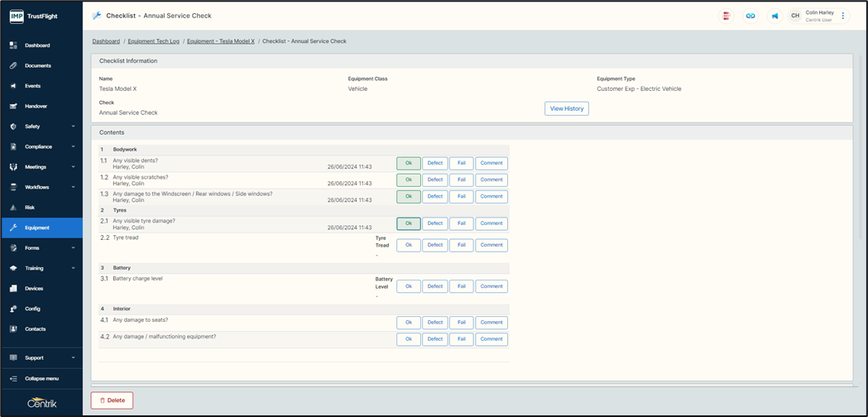The image size is (868, 417).
Task: Click the Risk warning triangle icon
Action: click(13, 208)
